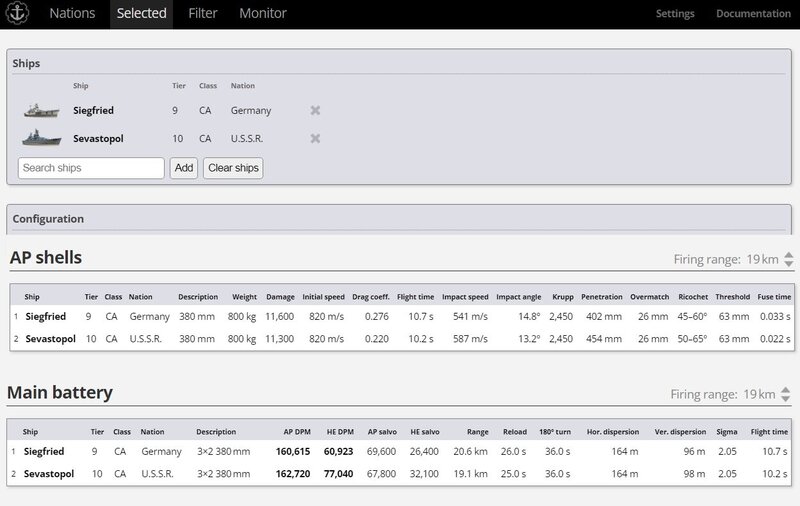Go to the Monitor tab
Screen dimensions: 800x506
(263, 13)
